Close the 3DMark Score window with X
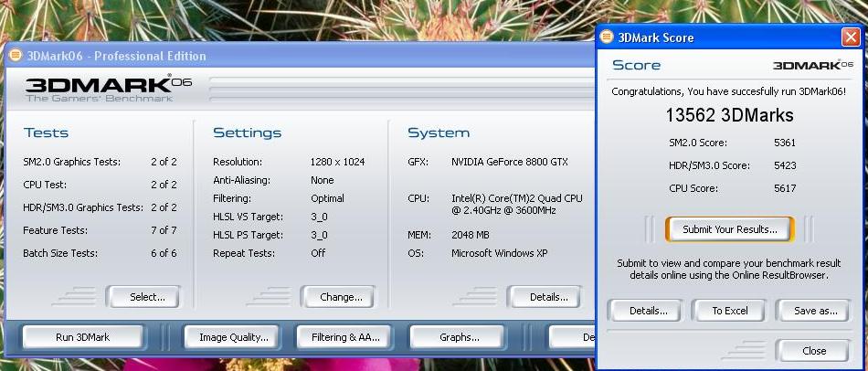868x371 pixels. [x=851, y=37]
